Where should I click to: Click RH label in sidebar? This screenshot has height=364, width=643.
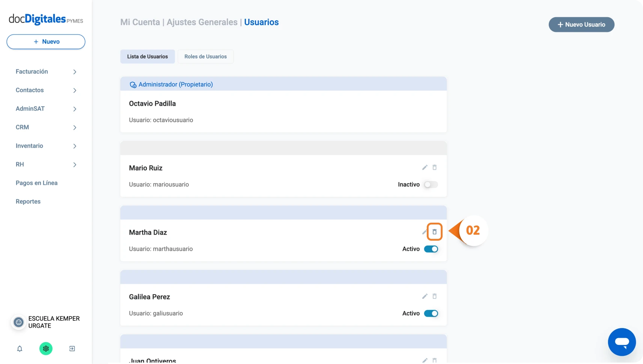tap(20, 164)
